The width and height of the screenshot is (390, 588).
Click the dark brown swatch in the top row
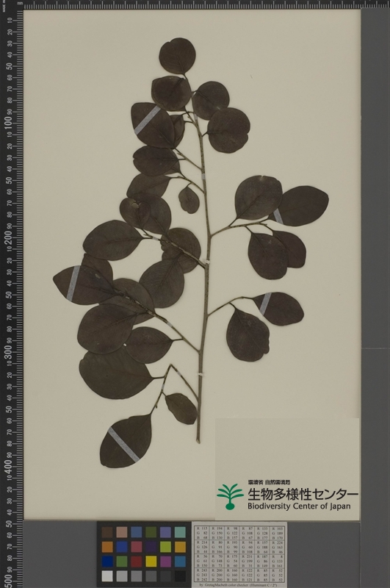click(107, 532)
